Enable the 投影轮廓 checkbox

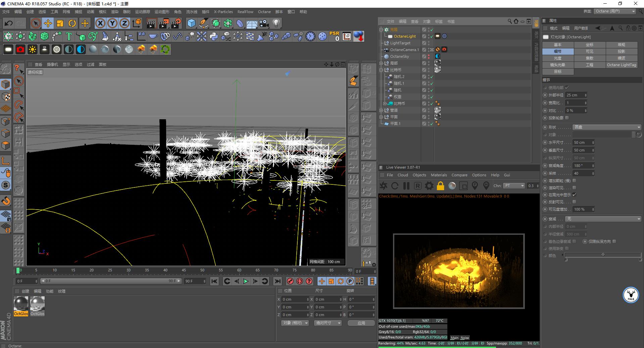click(567, 118)
